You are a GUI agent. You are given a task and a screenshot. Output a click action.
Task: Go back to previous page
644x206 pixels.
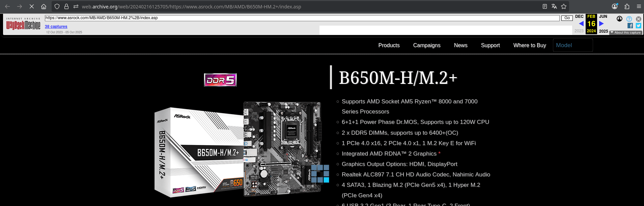[7, 6]
